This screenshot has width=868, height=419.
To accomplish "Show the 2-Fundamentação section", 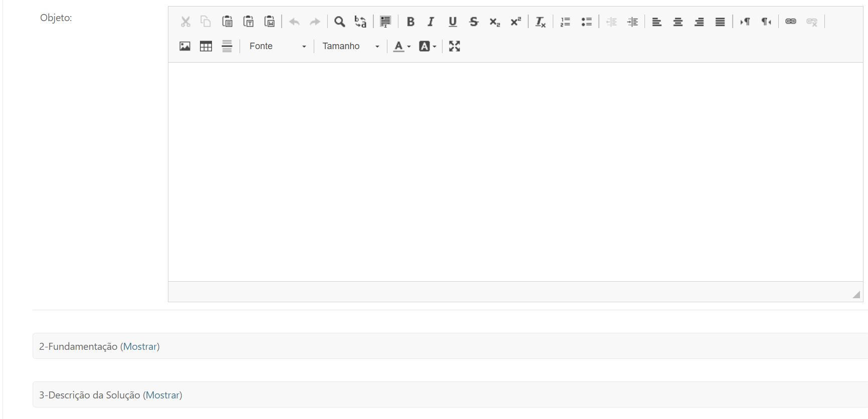I will click(140, 346).
